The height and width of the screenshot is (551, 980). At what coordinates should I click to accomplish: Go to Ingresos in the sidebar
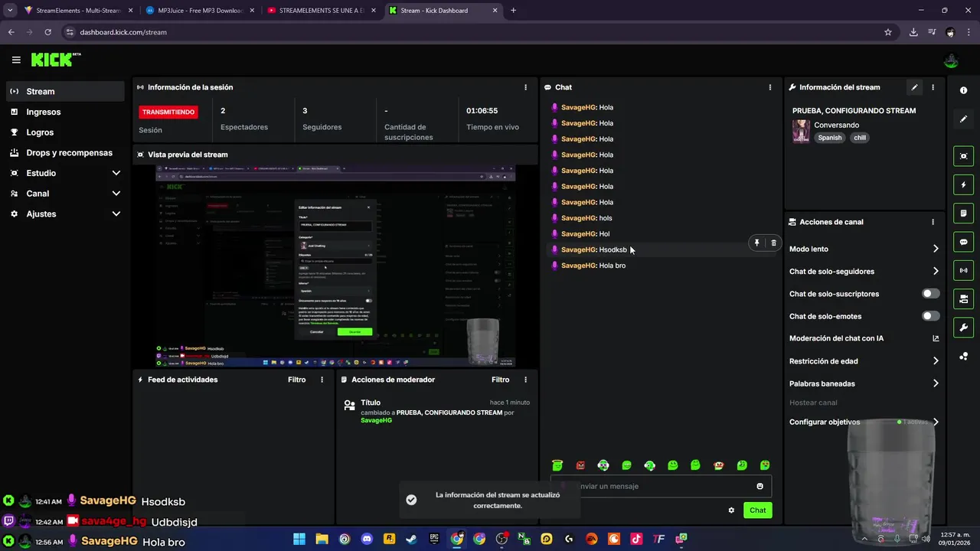pos(65,112)
